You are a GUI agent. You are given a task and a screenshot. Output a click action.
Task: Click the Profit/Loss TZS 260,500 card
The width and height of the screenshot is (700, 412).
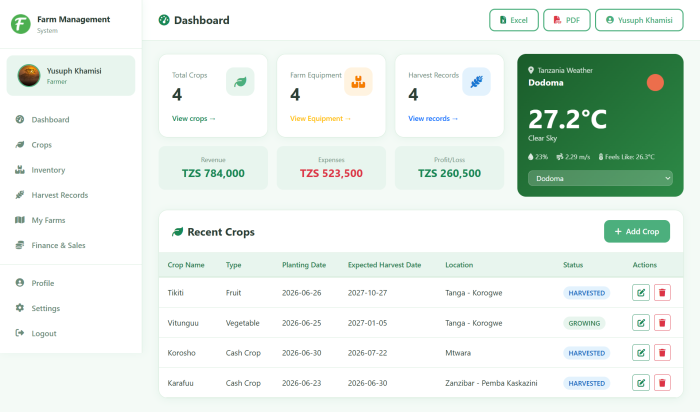click(449, 168)
